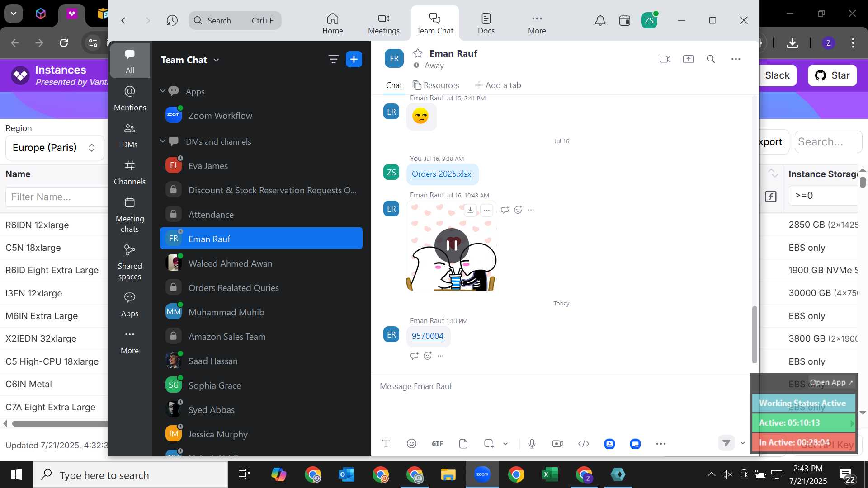The height and width of the screenshot is (488, 868).
Task: Click the Filter Name input field
Action: [x=57, y=197]
